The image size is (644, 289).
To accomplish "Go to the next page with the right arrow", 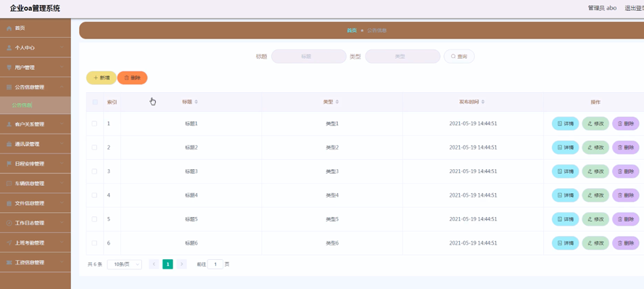I will point(181,264).
